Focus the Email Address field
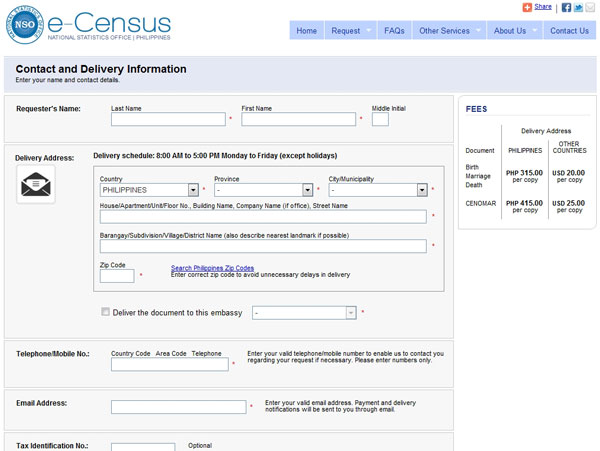This screenshot has width=600, height=451. click(179, 407)
